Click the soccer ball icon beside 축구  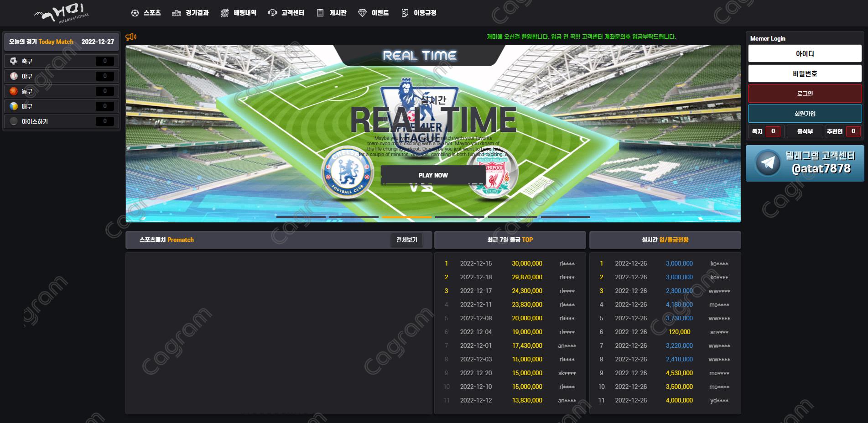pos(14,61)
